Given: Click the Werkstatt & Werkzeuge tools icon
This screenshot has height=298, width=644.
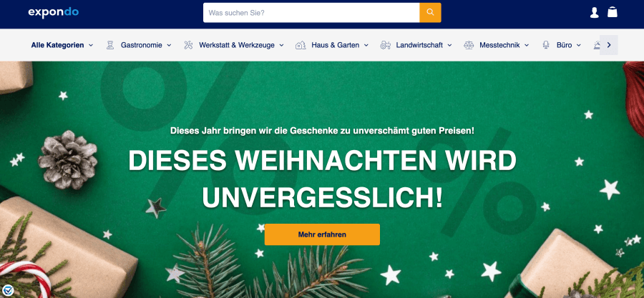Looking at the screenshot, I should point(188,45).
